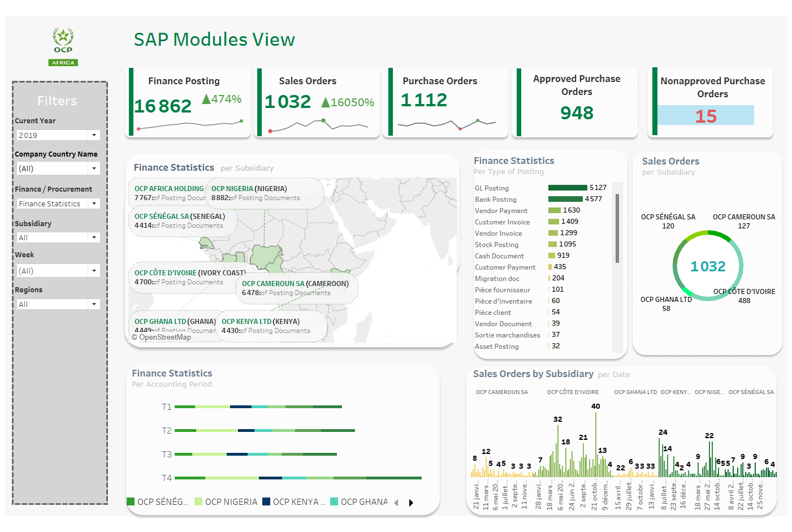Select the T4 accounting period bar
Image resolution: width=792 pixels, height=532 pixels.
(298, 478)
